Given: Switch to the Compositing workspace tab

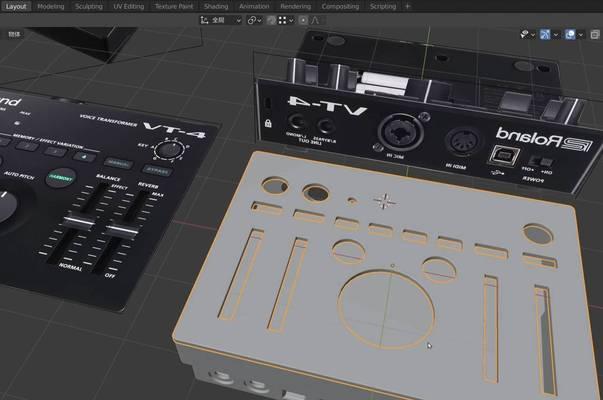Looking at the screenshot, I should click(x=340, y=6).
